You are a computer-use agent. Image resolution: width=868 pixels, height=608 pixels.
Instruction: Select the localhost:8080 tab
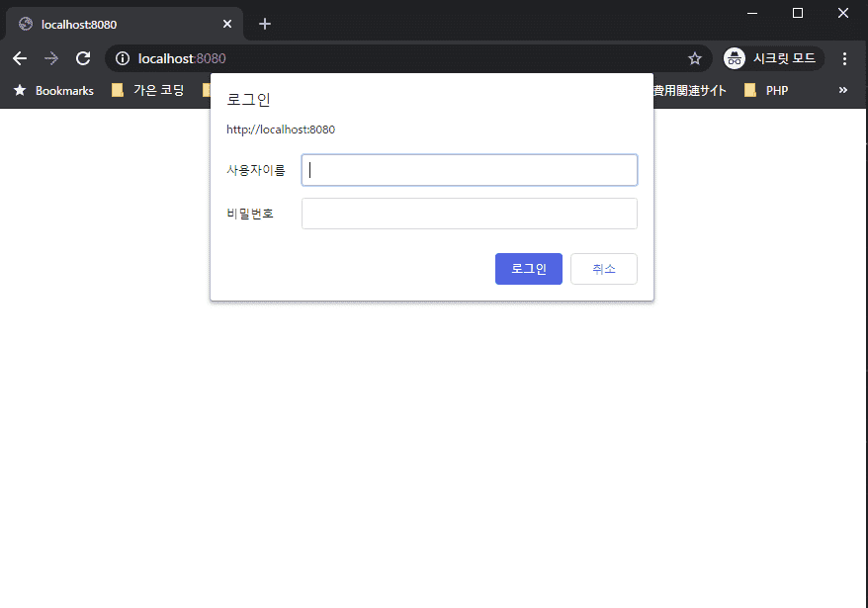(x=125, y=24)
